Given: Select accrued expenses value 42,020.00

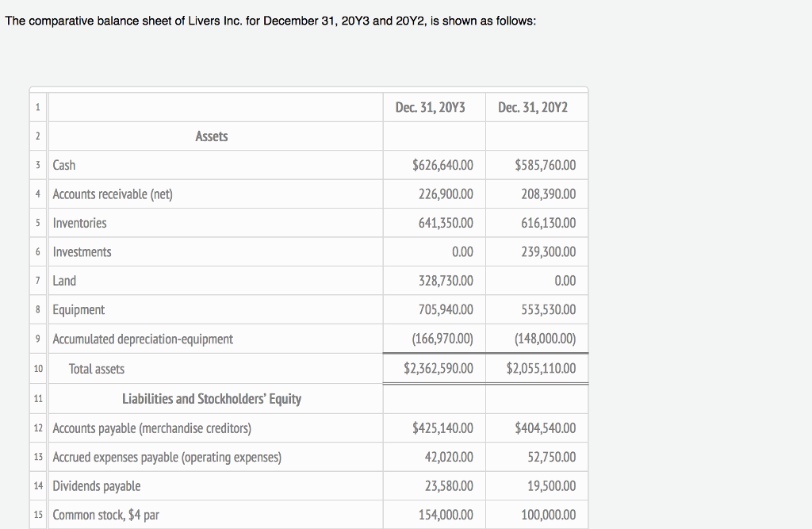Looking at the screenshot, I should (x=449, y=457).
